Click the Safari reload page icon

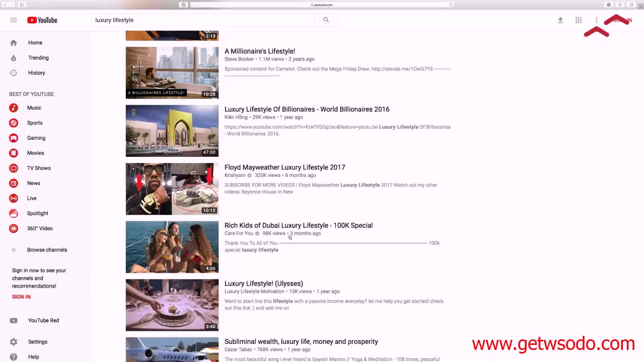pyautogui.click(x=451, y=5)
